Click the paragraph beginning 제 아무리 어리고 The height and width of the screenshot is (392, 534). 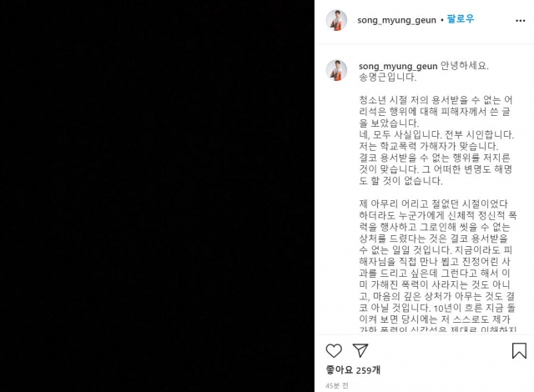click(x=437, y=267)
